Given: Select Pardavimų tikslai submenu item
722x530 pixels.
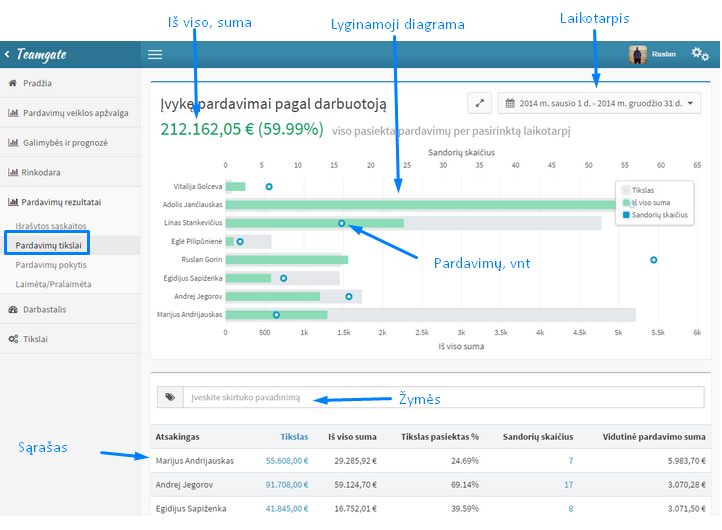Looking at the screenshot, I should pos(48,245).
